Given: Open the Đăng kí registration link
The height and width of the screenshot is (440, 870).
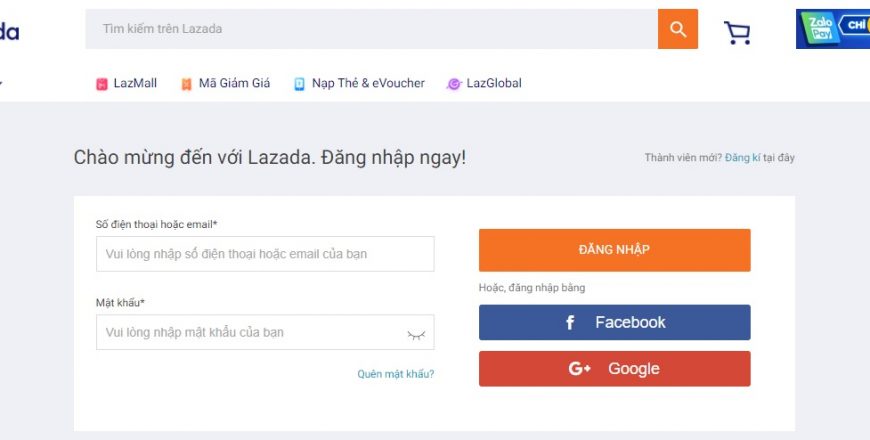Looking at the screenshot, I should [742, 158].
